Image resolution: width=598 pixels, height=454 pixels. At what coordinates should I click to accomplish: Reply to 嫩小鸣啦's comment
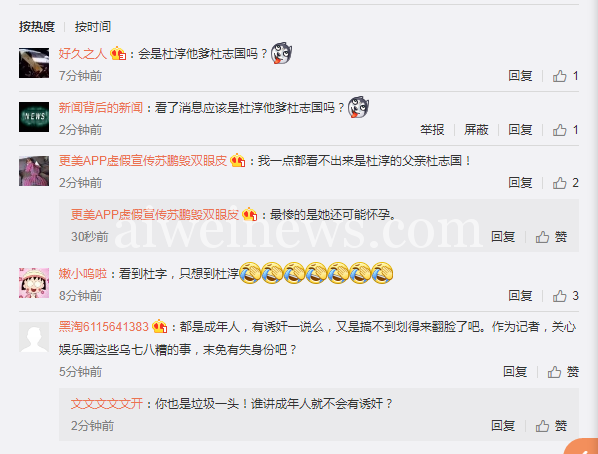coord(520,296)
